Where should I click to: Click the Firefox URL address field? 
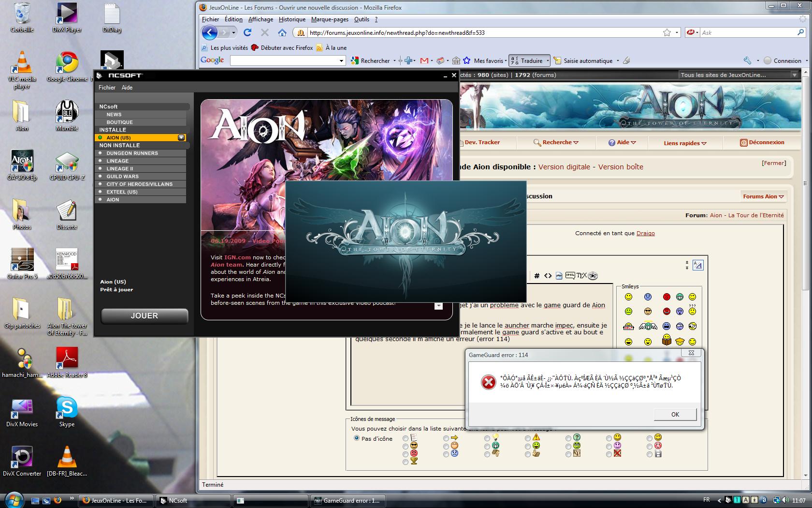coord(483,33)
